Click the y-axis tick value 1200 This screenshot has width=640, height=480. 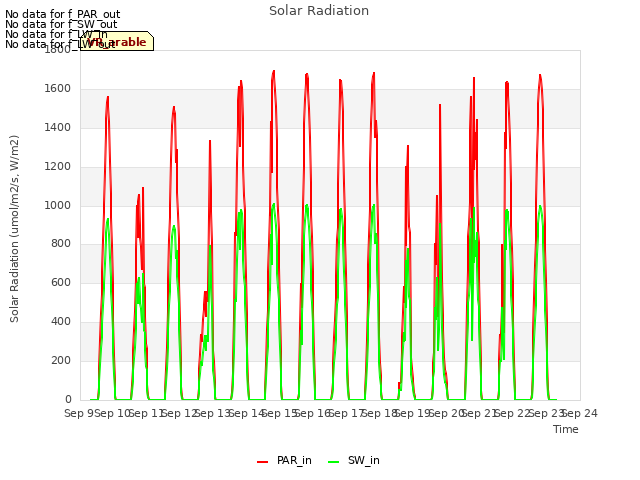coord(58,166)
